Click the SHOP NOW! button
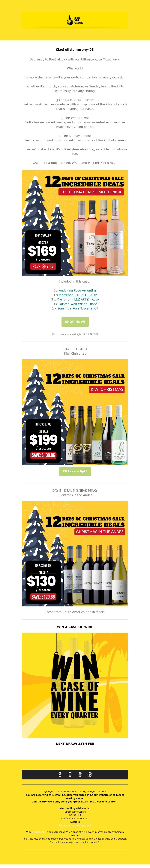The width and height of the screenshot is (150, 868). tap(75, 322)
